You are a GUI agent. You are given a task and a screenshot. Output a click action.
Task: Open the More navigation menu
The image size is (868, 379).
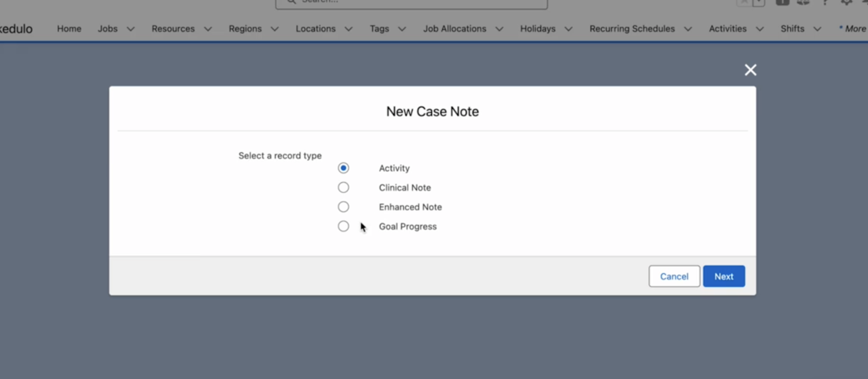pos(852,29)
